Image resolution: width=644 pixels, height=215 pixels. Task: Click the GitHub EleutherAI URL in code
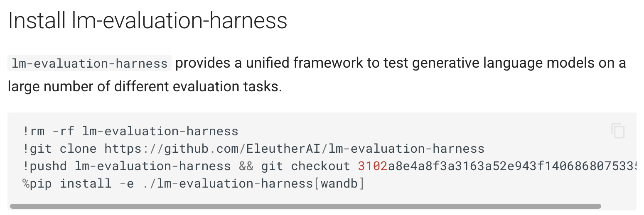(x=294, y=149)
